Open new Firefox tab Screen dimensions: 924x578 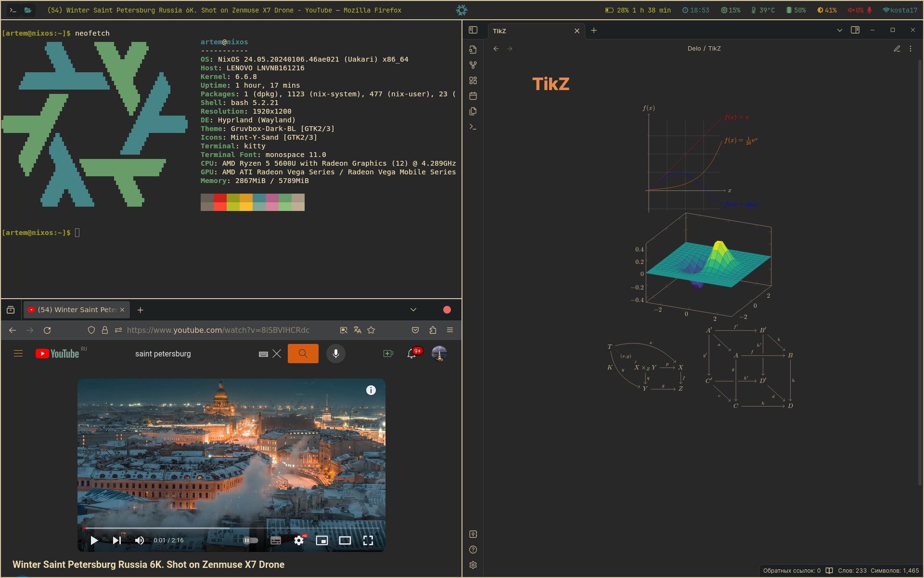coord(141,310)
